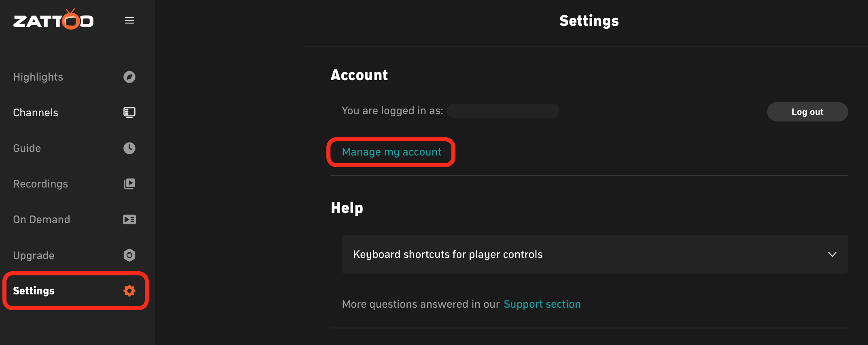Click the On Demand video list icon
This screenshot has height=345, width=868.
[129, 219]
